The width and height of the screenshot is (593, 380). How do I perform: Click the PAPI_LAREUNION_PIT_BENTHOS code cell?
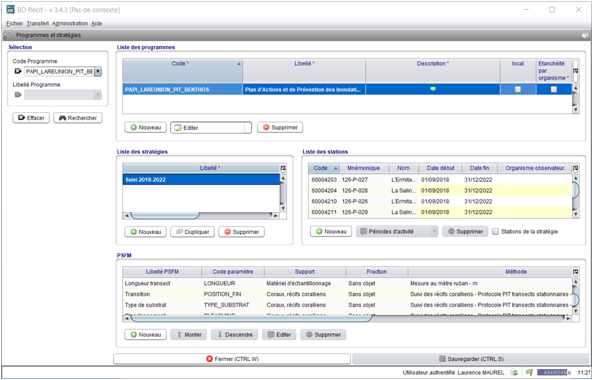tap(182, 90)
